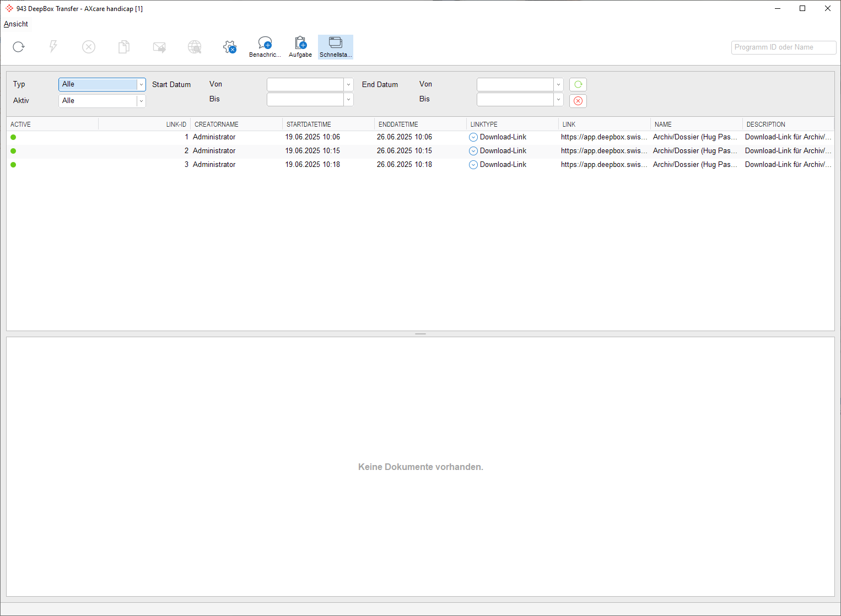Expand the Aktiv dropdown

click(141, 101)
